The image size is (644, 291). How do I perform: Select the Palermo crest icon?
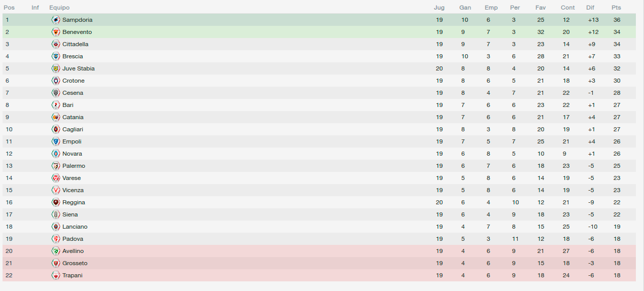[56, 166]
